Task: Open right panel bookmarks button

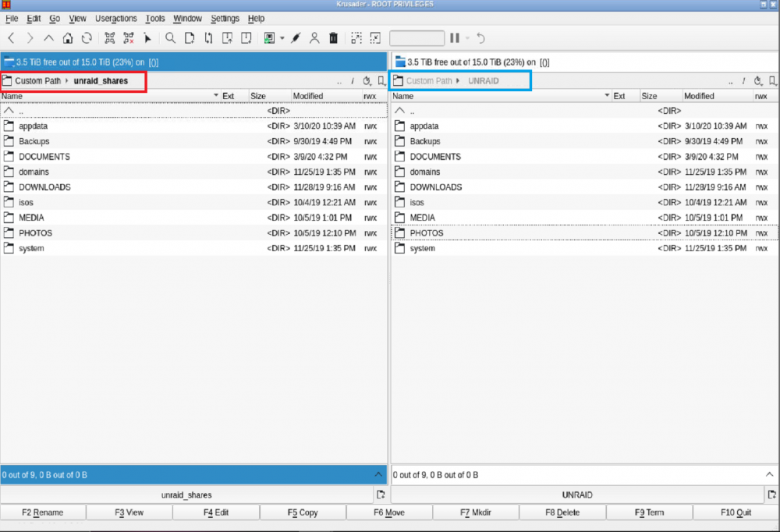Action: (772, 80)
